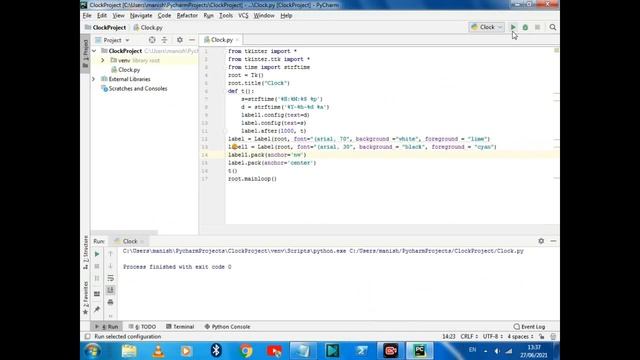
Task: Click Clock.py in the navigation breadcrumb
Action: (x=148, y=27)
